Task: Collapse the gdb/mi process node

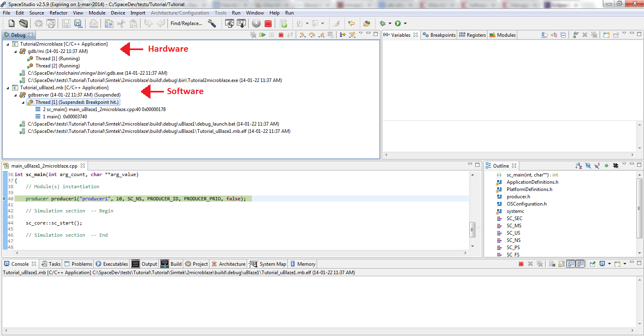Action: [x=15, y=52]
